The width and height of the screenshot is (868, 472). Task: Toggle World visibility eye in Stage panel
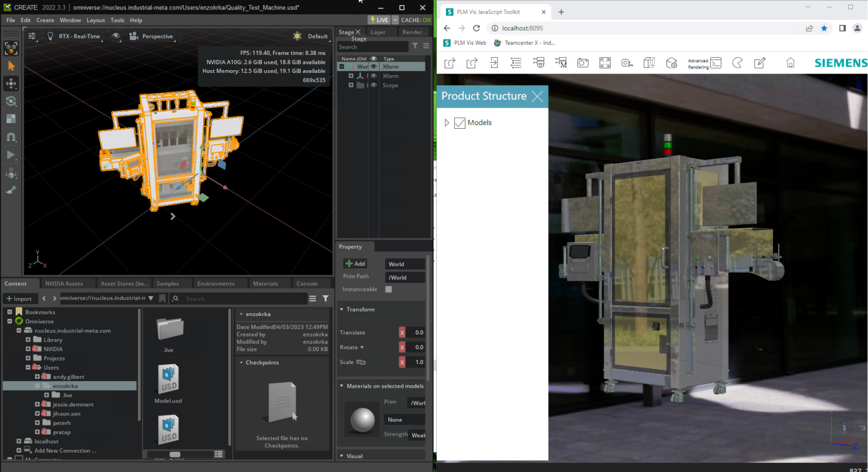(372, 66)
